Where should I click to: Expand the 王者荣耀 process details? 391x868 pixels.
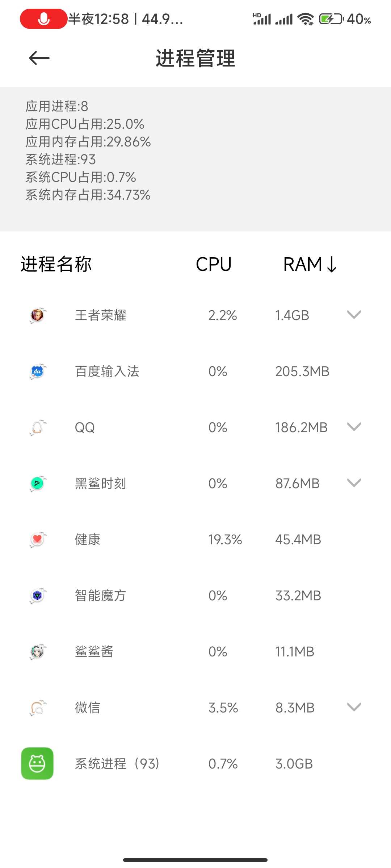click(354, 315)
